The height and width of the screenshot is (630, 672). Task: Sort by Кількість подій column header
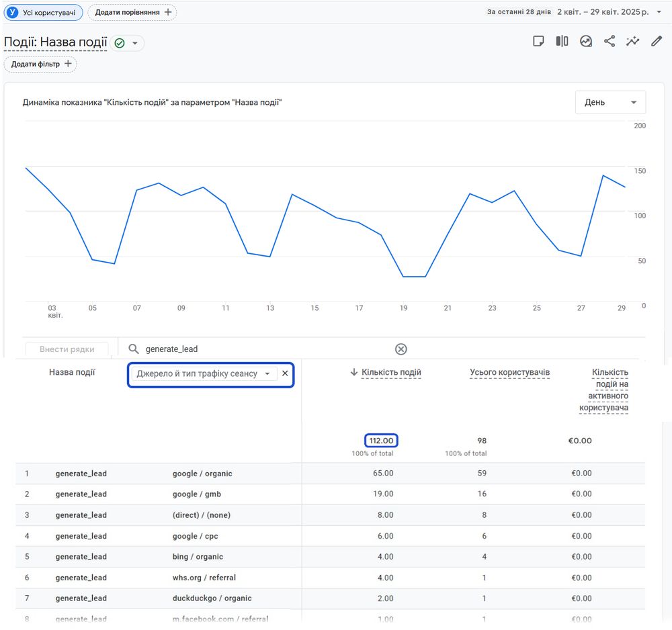[391, 372]
